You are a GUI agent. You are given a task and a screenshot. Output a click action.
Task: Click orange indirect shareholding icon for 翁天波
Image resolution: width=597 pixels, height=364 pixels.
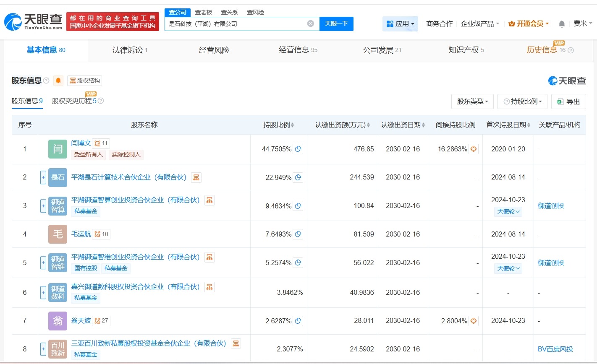click(x=473, y=321)
